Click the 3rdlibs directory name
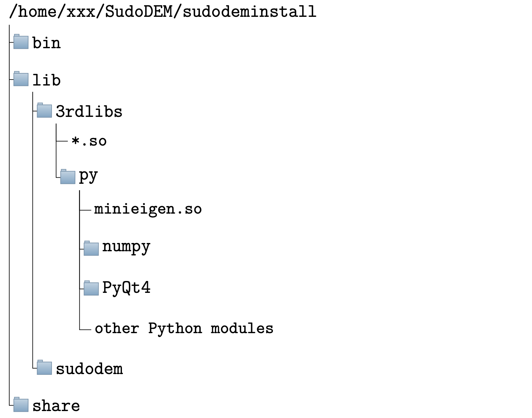 89,112
